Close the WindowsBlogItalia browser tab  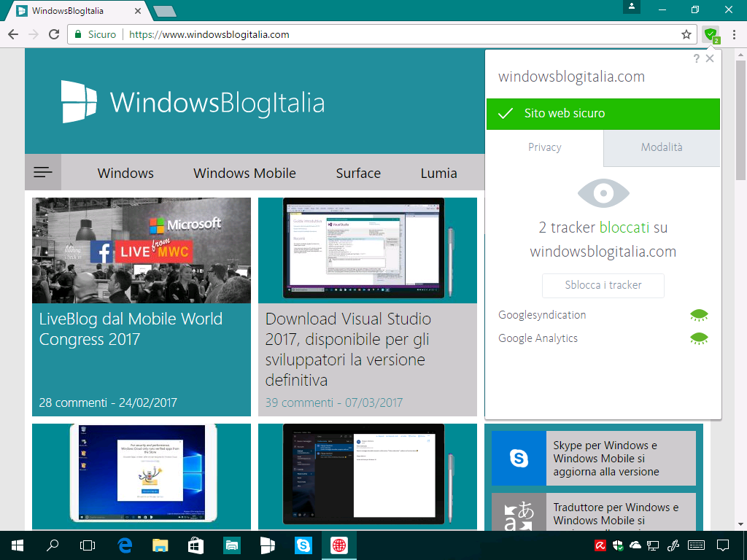pyautogui.click(x=138, y=10)
